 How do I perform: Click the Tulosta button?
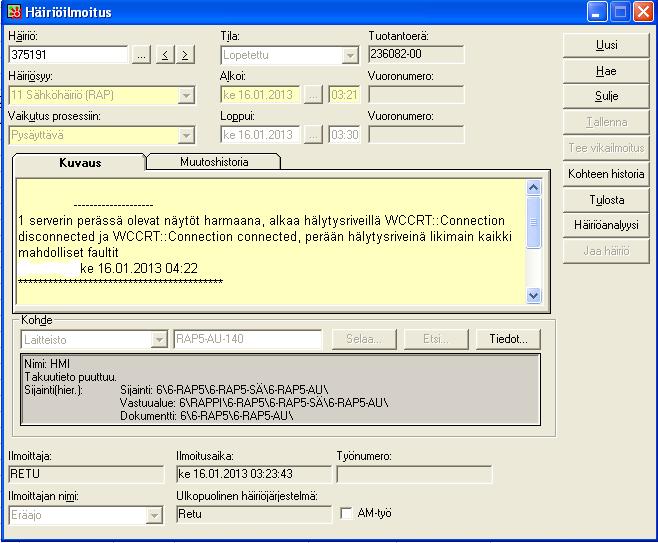tap(606, 200)
